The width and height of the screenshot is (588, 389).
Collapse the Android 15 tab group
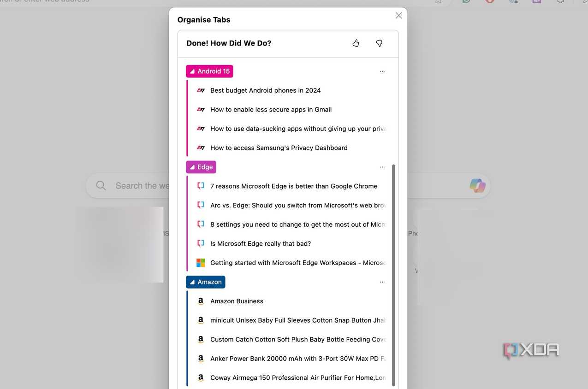click(210, 71)
